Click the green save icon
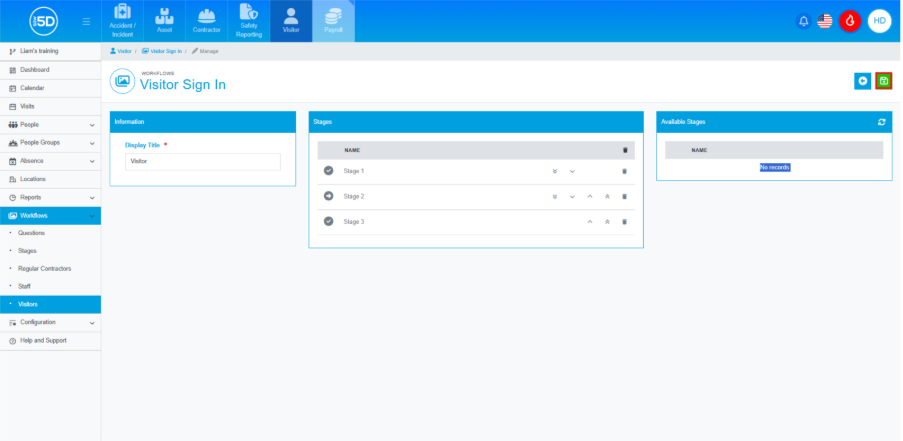 pos(883,81)
